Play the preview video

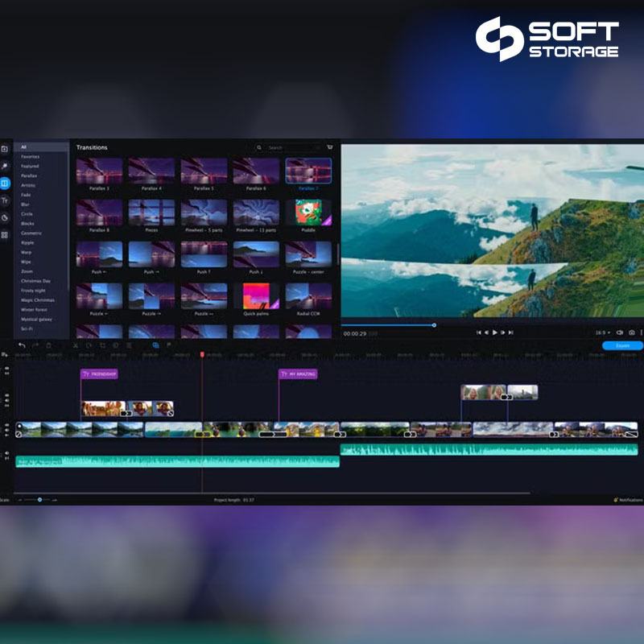tap(495, 332)
